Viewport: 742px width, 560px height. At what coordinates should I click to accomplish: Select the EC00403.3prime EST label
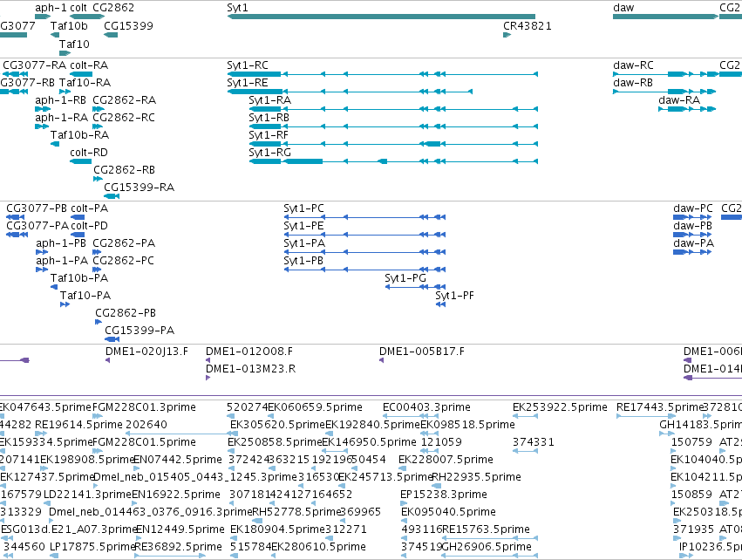[x=426, y=407]
